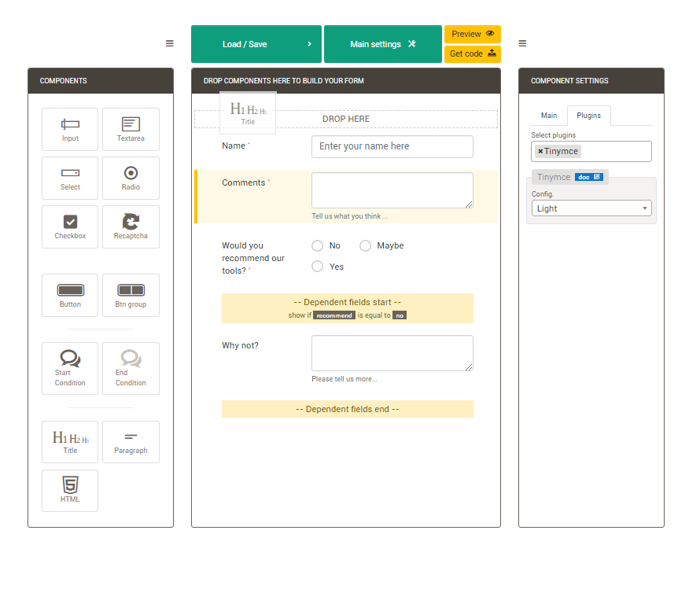Click the Btn group component
Viewport: 700px width, 604px height.
point(131,295)
